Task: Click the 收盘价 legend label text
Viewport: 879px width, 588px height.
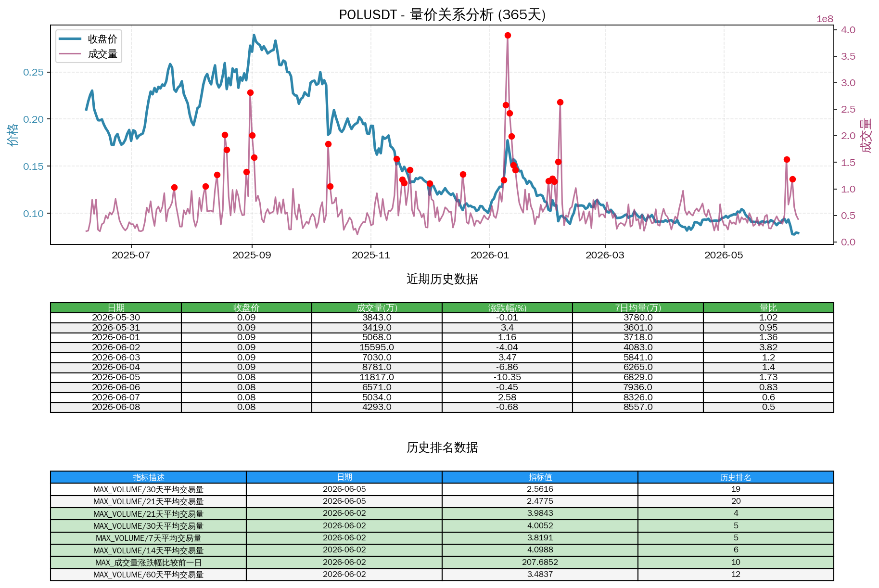Action: point(102,39)
